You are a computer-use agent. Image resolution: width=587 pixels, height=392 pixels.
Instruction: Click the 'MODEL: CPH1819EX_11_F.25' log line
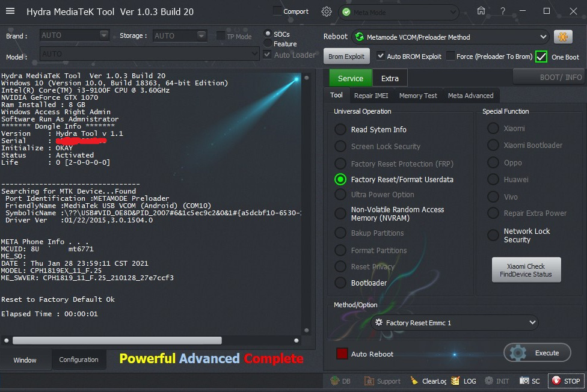click(51, 271)
